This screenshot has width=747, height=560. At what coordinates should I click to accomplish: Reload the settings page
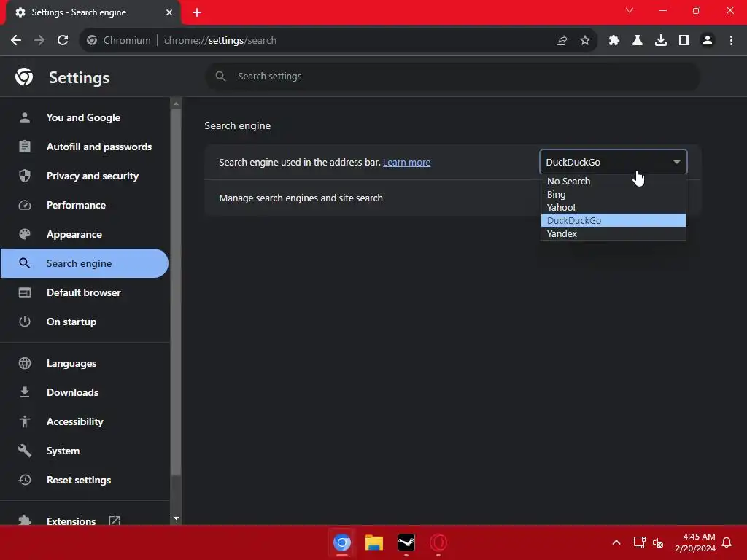pos(63,41)
